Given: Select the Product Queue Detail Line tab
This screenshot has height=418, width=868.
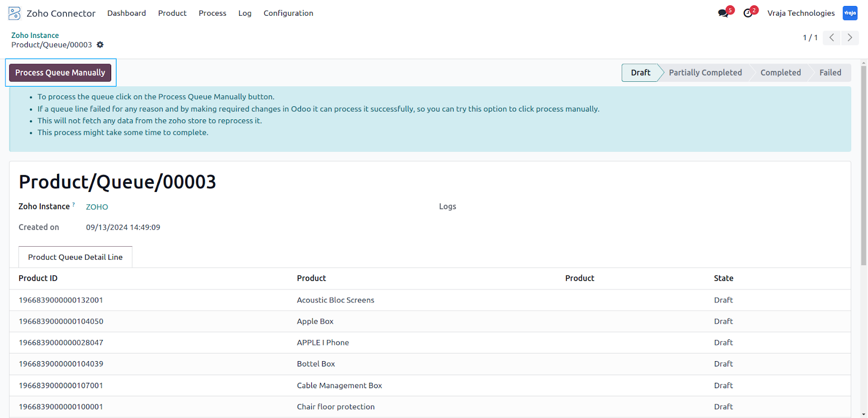Looking at the screenshot, I should click(75, 257).
